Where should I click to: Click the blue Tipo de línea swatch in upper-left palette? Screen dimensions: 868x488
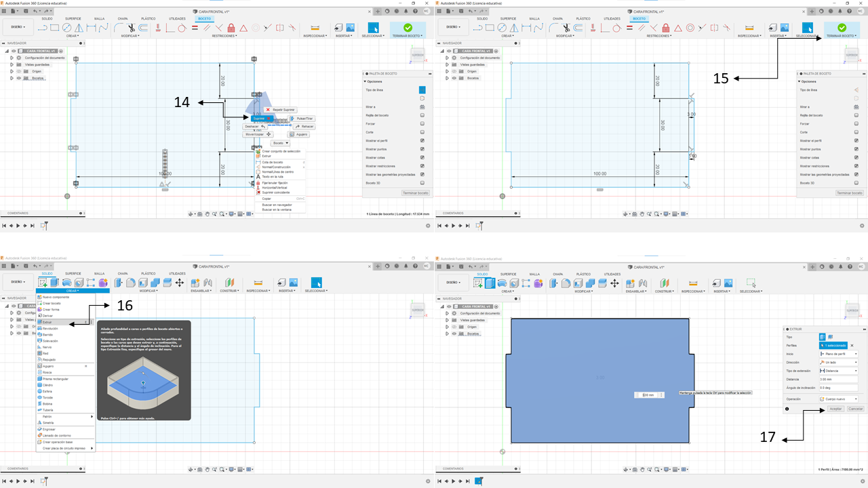[422, 89]
